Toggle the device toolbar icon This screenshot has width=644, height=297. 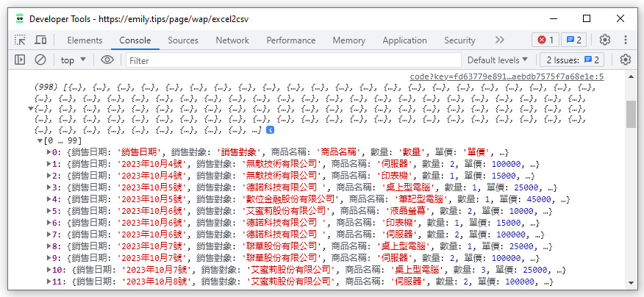40,40
